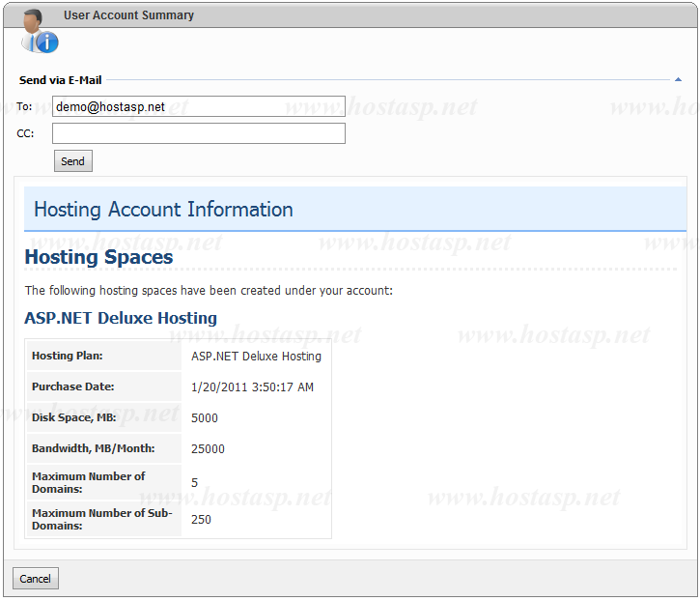
Task: Click the Purchase Date row label
Action: tap(73, 386)
